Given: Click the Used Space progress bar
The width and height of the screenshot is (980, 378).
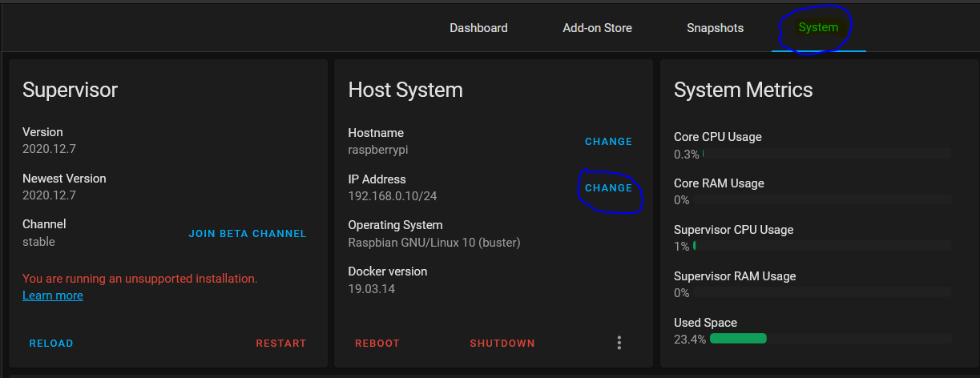Looking at the screenshot, I should (829, 339).
